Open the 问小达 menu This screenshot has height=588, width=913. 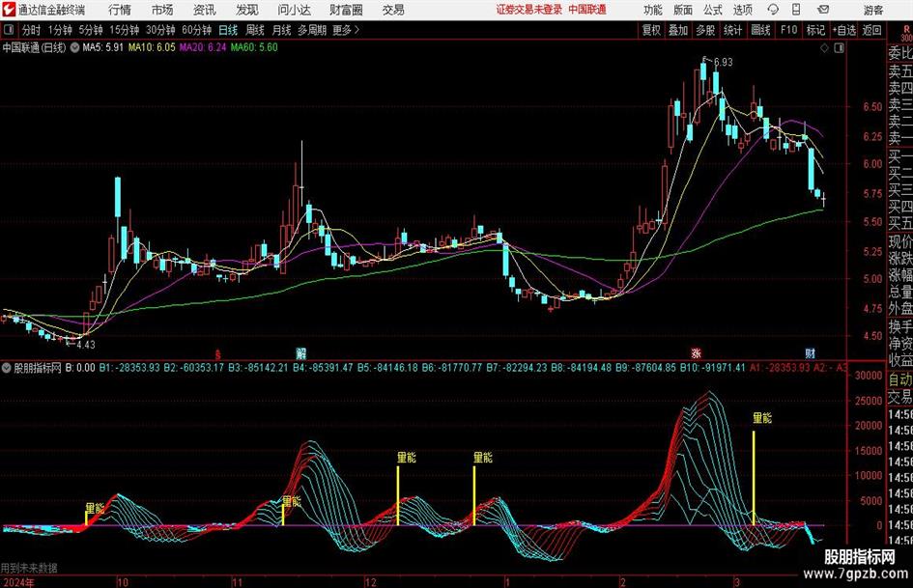coord(294,10)
